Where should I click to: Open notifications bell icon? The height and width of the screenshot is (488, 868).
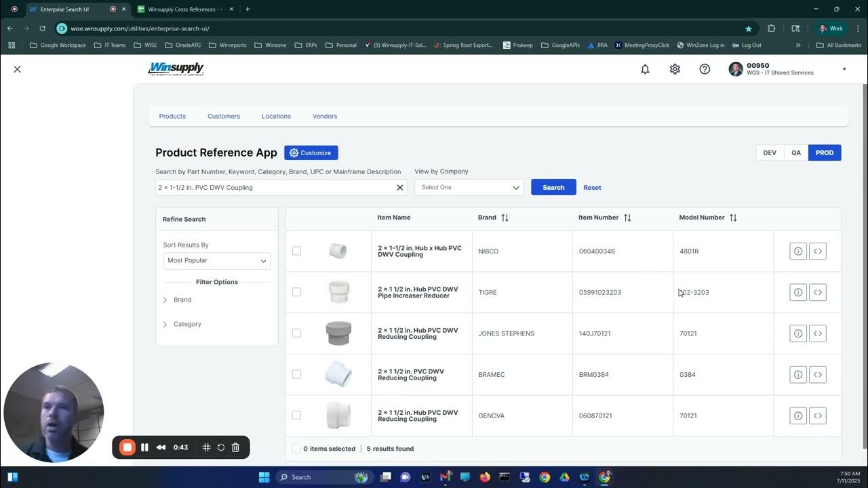[x=645, y=69]
